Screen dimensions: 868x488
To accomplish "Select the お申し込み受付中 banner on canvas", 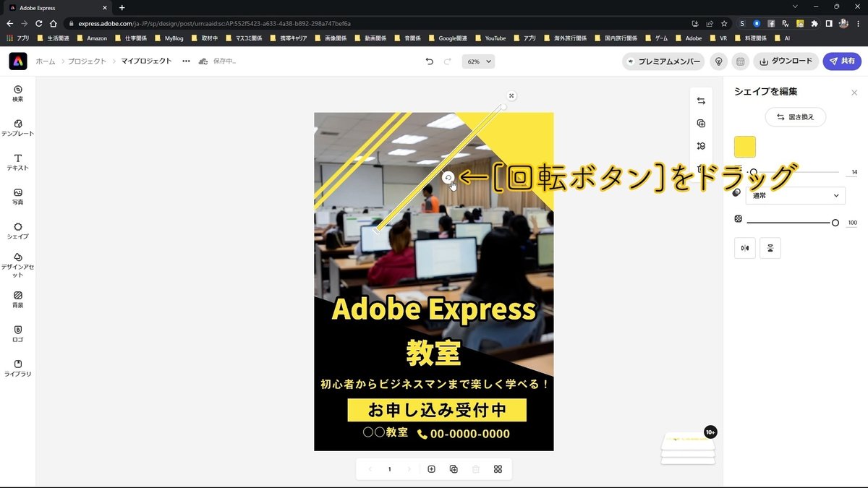I will click(x=436, y=411).
